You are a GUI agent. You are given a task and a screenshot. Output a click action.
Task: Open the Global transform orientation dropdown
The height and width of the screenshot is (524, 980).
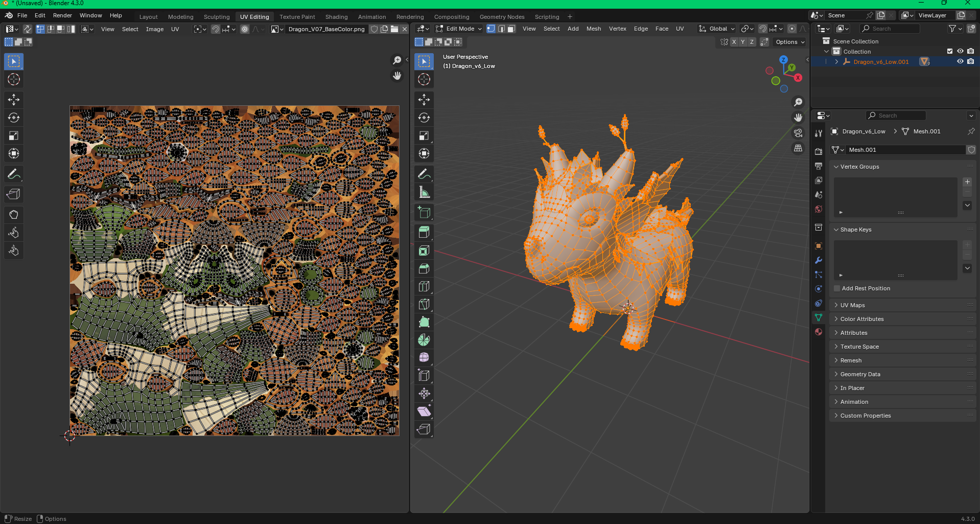click(x=717, y=29)
